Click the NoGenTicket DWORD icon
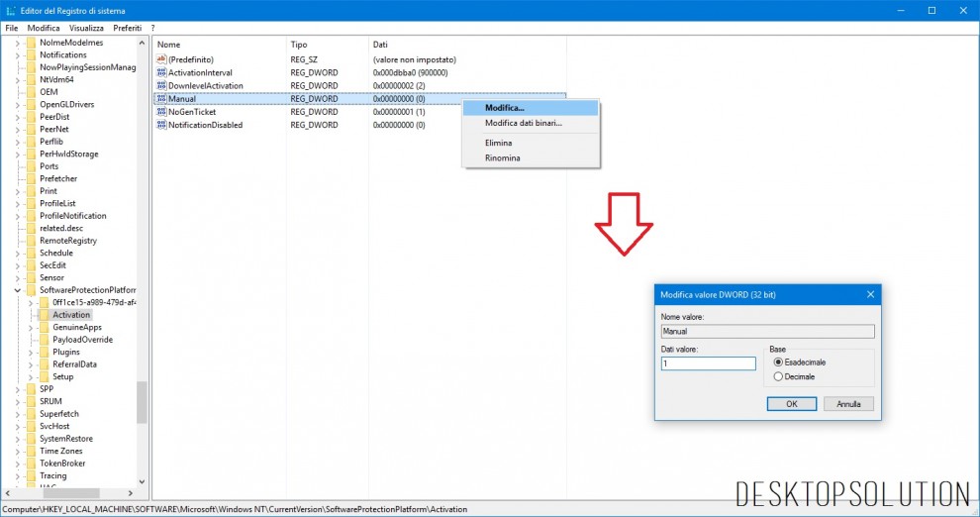The width and height of the screenshot is (980, 517). pyautogui.click(x=161, y=112)
